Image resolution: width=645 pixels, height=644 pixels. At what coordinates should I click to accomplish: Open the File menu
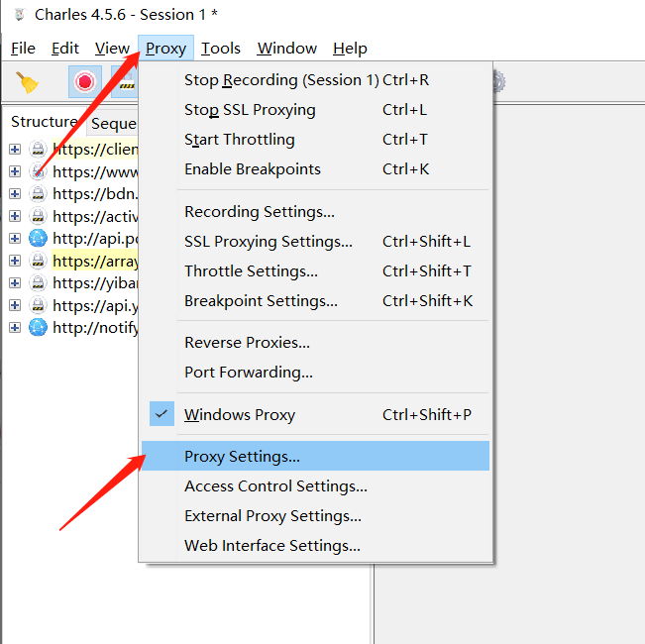23,49
